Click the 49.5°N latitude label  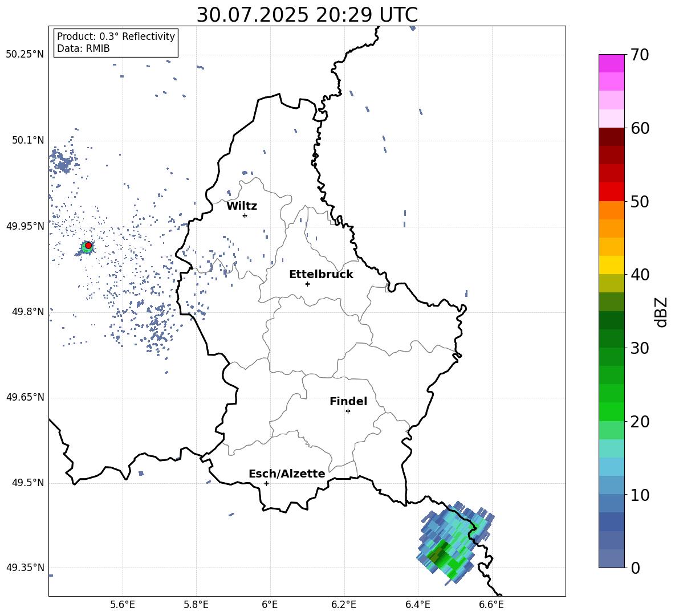point(28,483)
